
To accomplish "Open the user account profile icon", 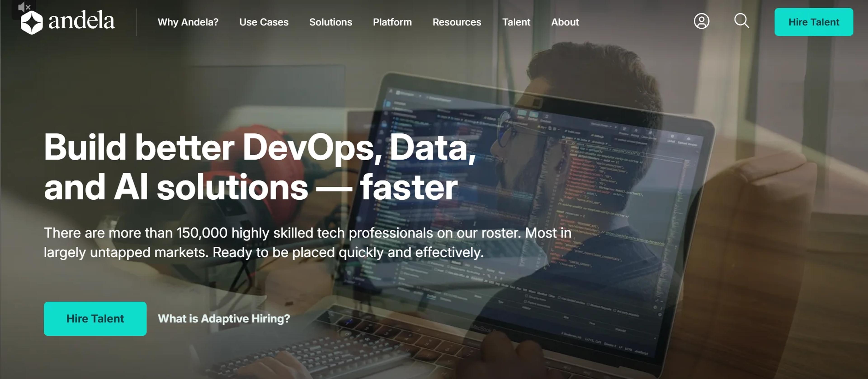I will coord(702,21).
